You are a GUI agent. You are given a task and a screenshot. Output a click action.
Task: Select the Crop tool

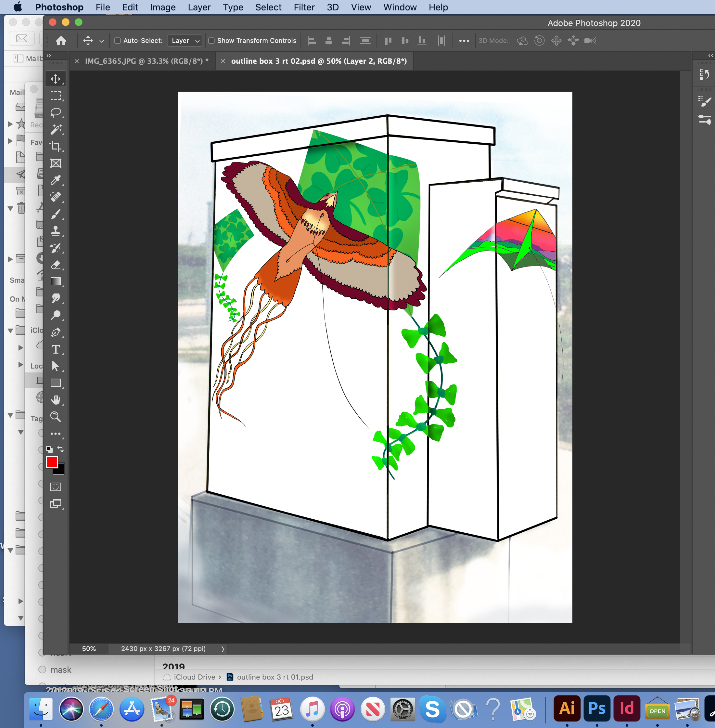point(56,146)
